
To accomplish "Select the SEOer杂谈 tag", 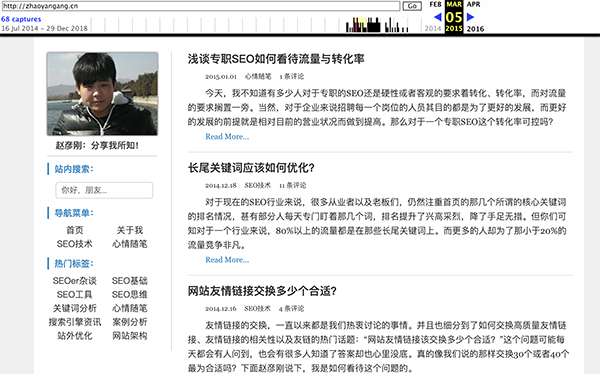I will pos(75,281).
